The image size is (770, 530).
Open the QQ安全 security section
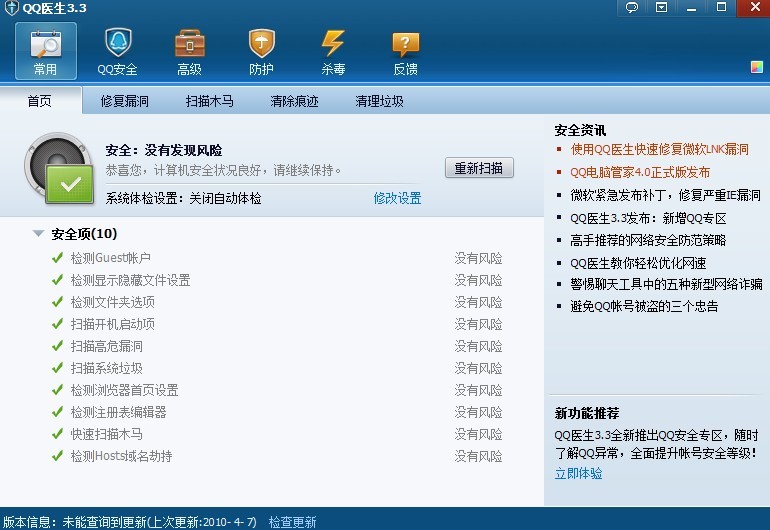tap(117, 51)
